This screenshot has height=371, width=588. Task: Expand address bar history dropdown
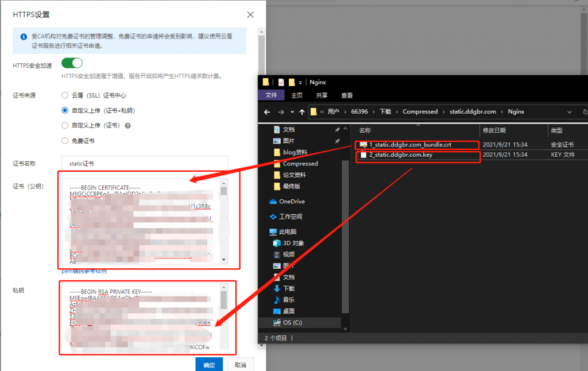tap(569, 112)
